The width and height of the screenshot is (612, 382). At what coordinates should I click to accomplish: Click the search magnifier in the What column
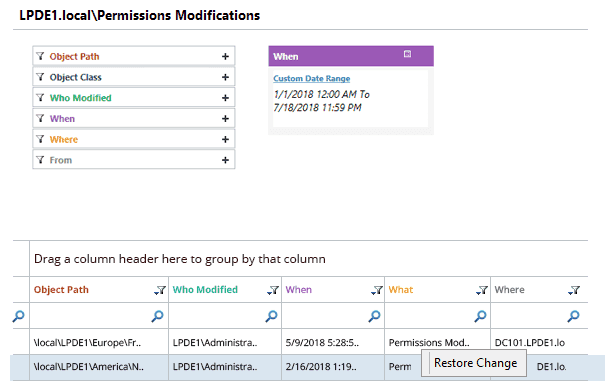pyautogui.click(x=480, y=316)
